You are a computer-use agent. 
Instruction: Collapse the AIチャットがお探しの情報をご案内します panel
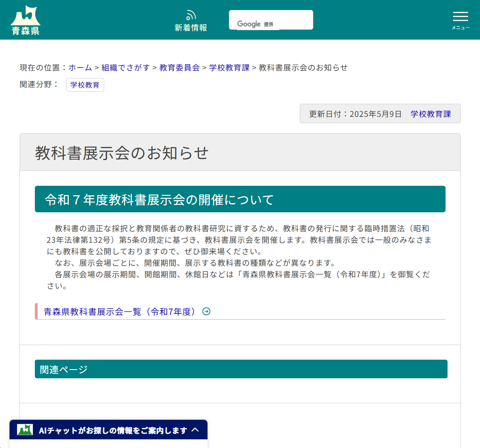(111, 429)
